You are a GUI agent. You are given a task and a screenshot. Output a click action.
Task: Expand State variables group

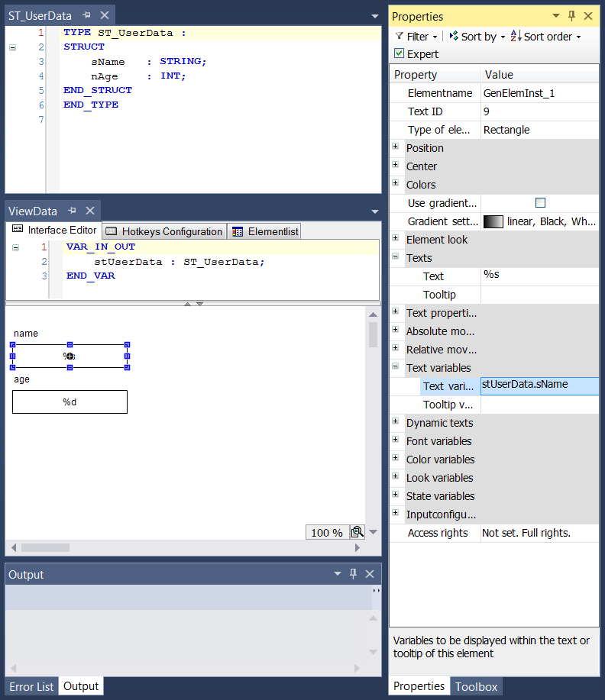[396, 494]
